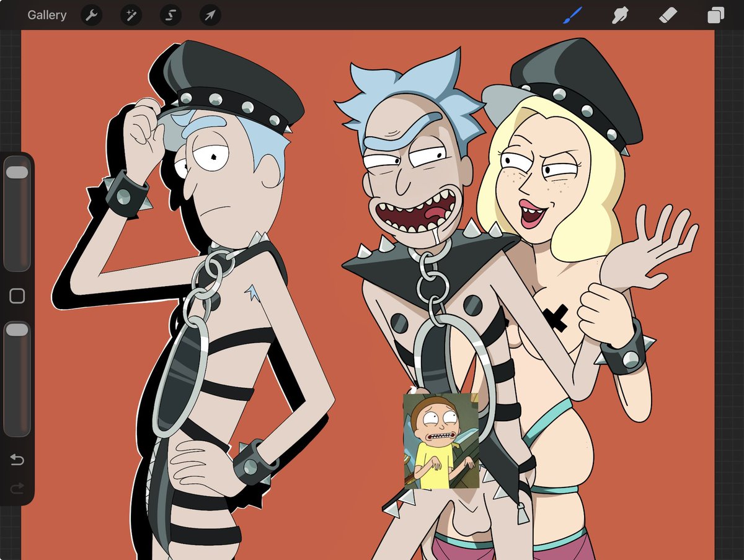This screenshot has height=560, width=744.
Task: Redo the last undone action
Action: coord(17,488)
